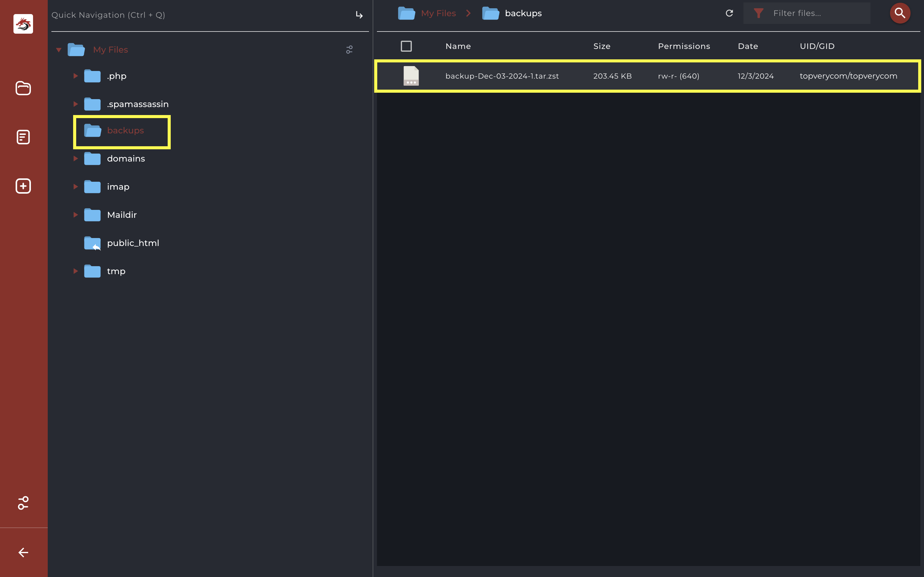
Task: Go to My Files in breadcrumb
Action: (x=438, y=13)
